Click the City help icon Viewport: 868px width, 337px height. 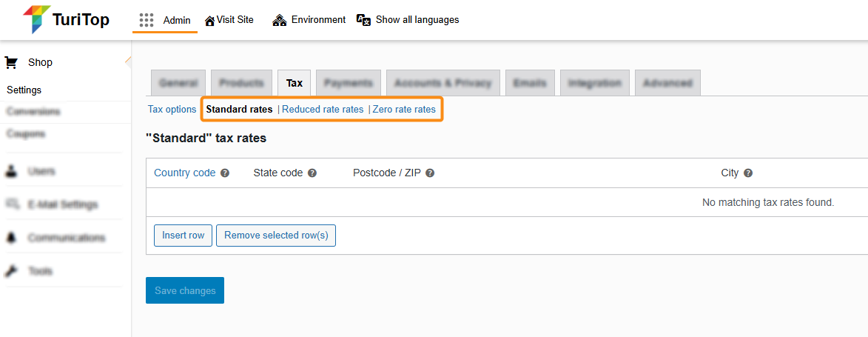(748, 173)
